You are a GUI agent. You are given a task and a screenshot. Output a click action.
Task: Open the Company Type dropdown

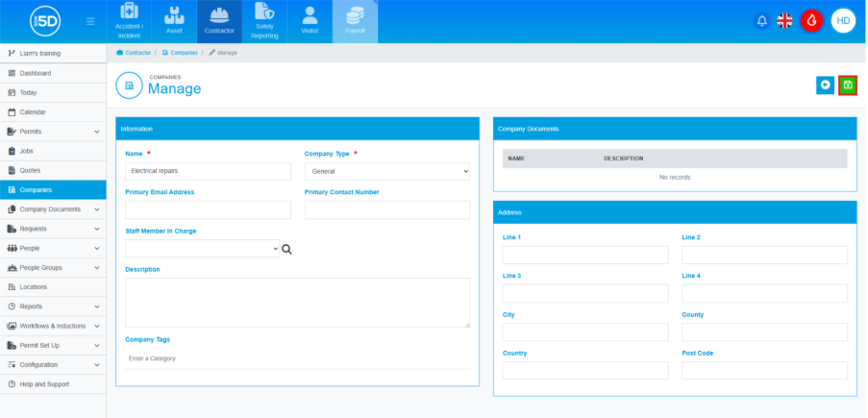pyautogui.click(x=386, y=171)
